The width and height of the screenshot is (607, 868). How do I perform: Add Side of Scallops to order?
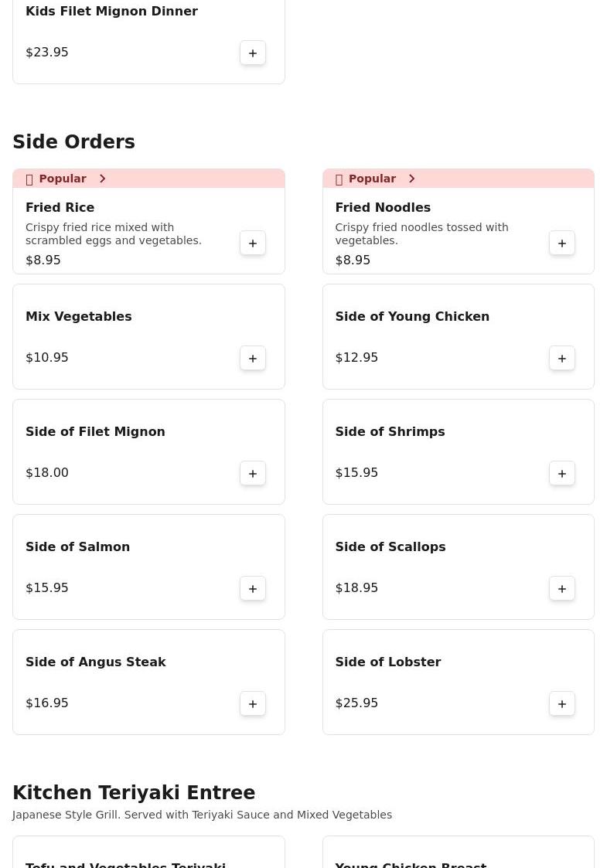tap(562, 588)
